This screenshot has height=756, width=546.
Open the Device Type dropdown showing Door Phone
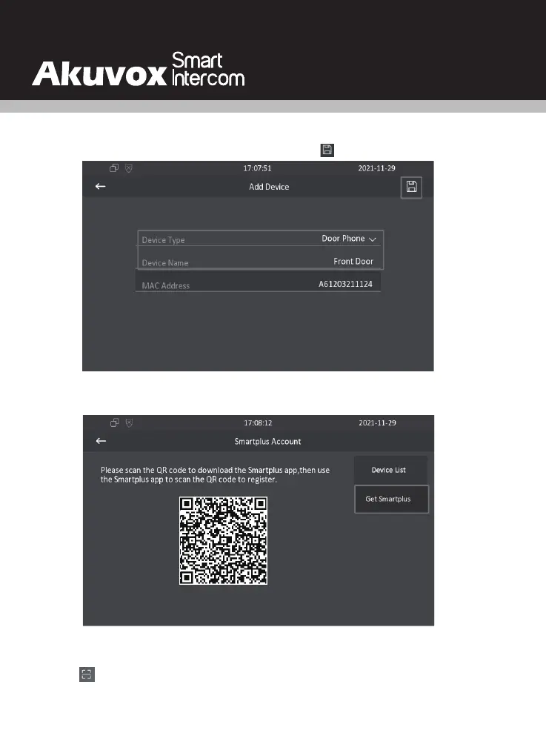260,239
